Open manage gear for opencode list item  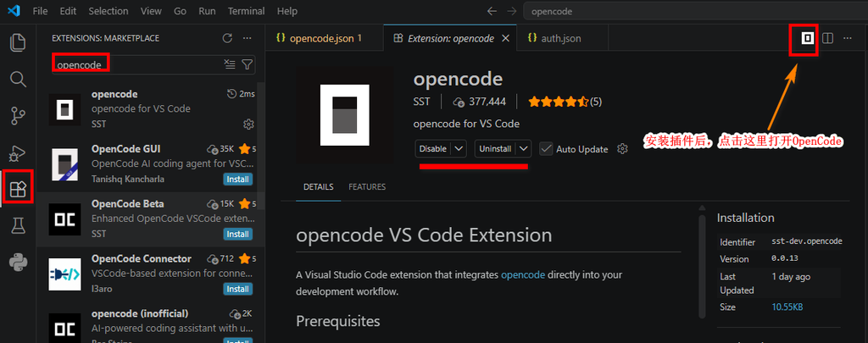pos(248,124)
